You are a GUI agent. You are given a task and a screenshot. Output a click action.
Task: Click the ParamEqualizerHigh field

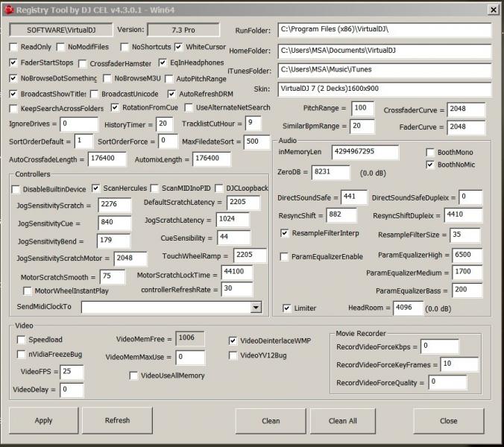tap(467, 256)
